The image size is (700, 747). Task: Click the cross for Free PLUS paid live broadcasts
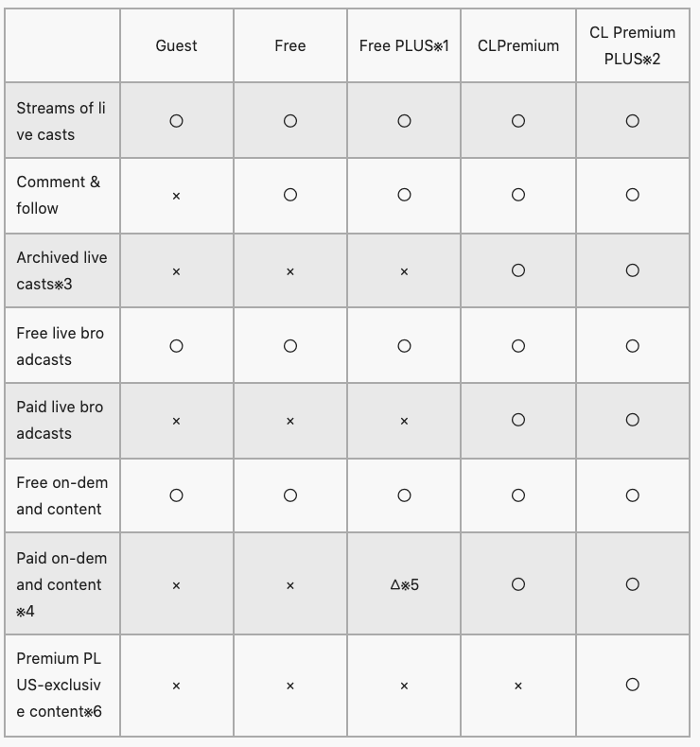[x=404, y=422]
